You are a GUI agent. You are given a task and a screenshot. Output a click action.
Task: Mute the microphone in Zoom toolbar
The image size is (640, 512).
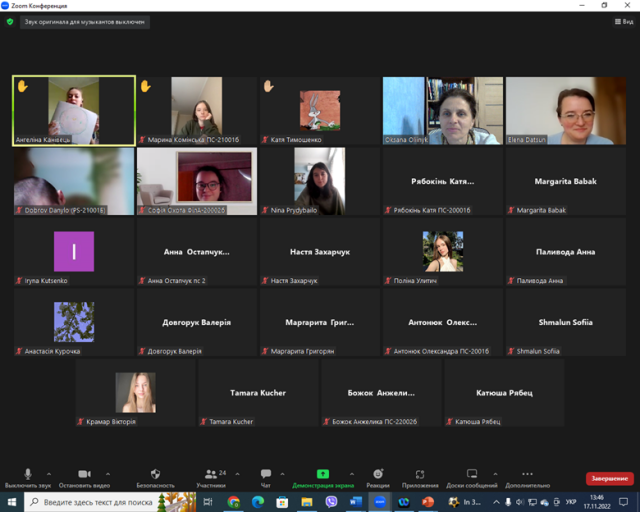click(28, 474)
